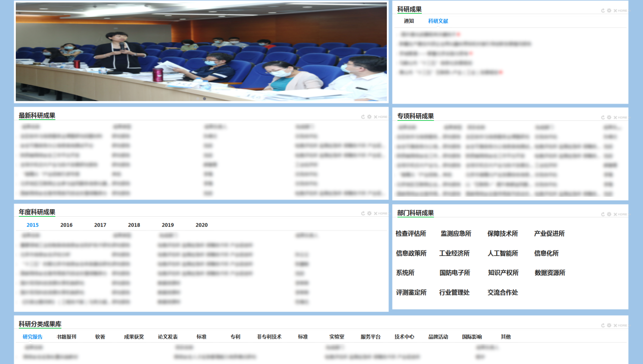Open settings gear of 科研成果 panel
The width and height of the screenshot is (643, 364).
pyautogui.click(x=609, y=11)
